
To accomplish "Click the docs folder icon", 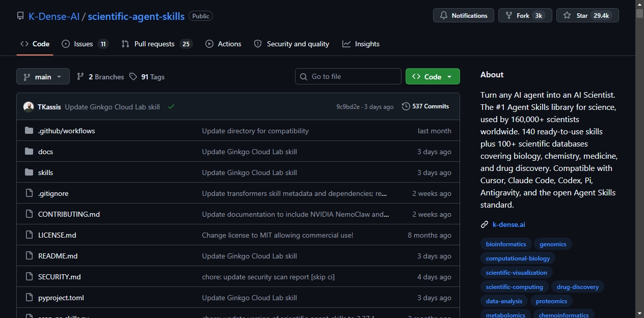I will 29,152.
